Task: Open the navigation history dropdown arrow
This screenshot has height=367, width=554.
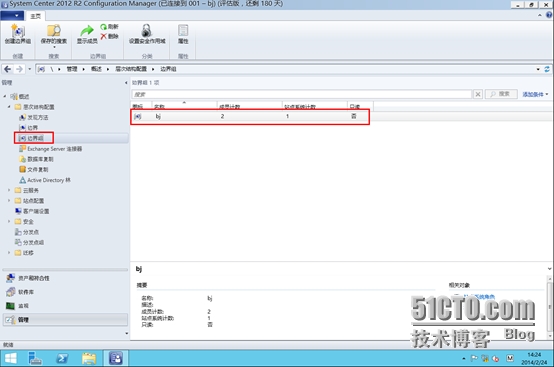Action: coord(30,69)
